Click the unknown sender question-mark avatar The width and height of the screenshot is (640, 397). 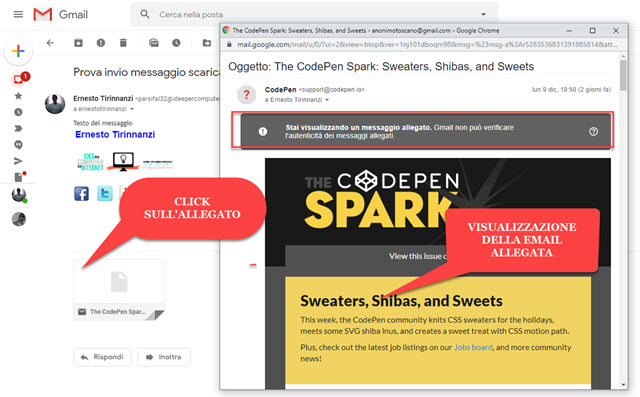pos(247,95)
